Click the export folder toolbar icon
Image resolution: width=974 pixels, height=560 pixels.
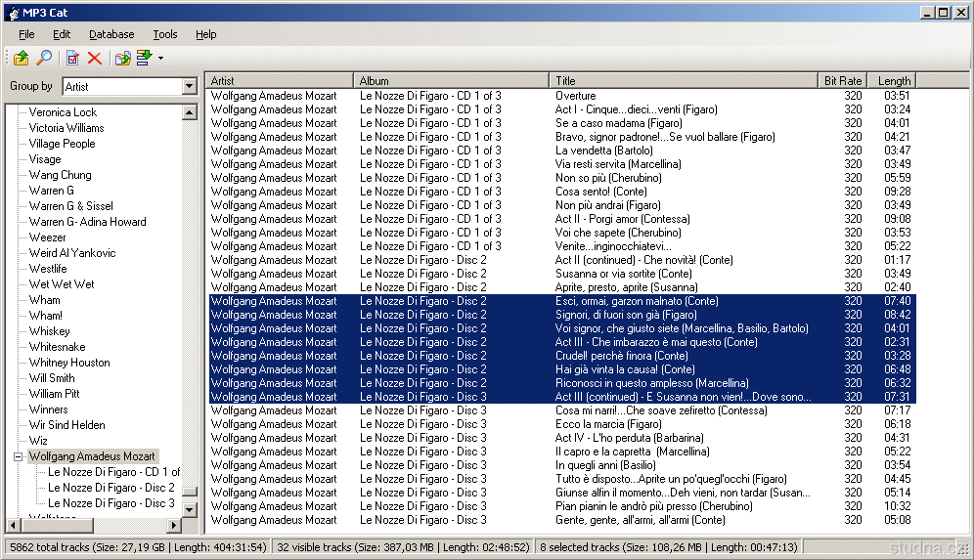(123, 59)
